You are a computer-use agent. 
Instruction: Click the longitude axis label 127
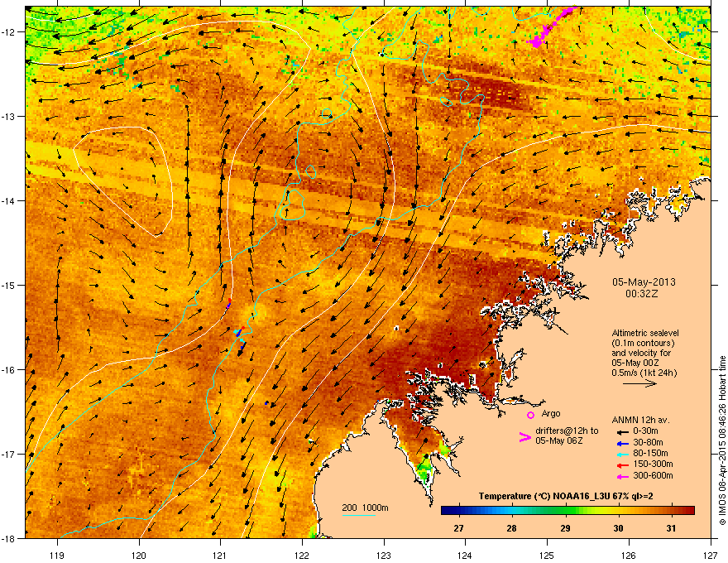tap(711, 555)
